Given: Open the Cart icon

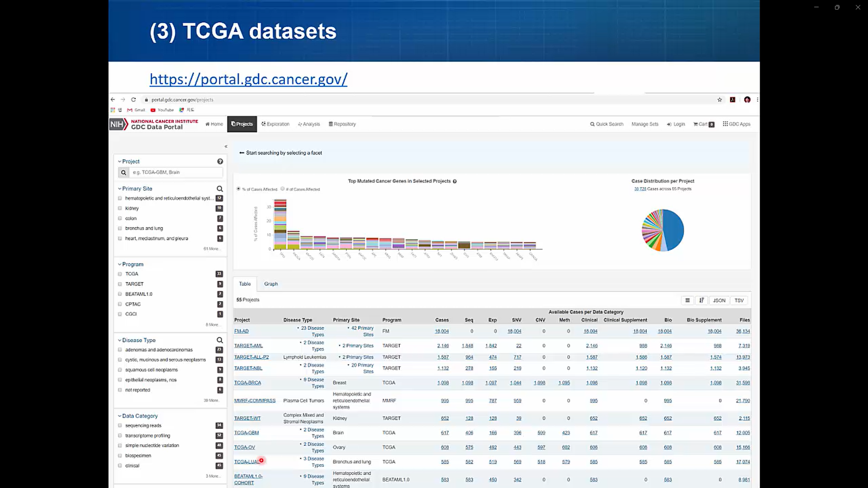Looking at the screenshot, I should [704, 124].
